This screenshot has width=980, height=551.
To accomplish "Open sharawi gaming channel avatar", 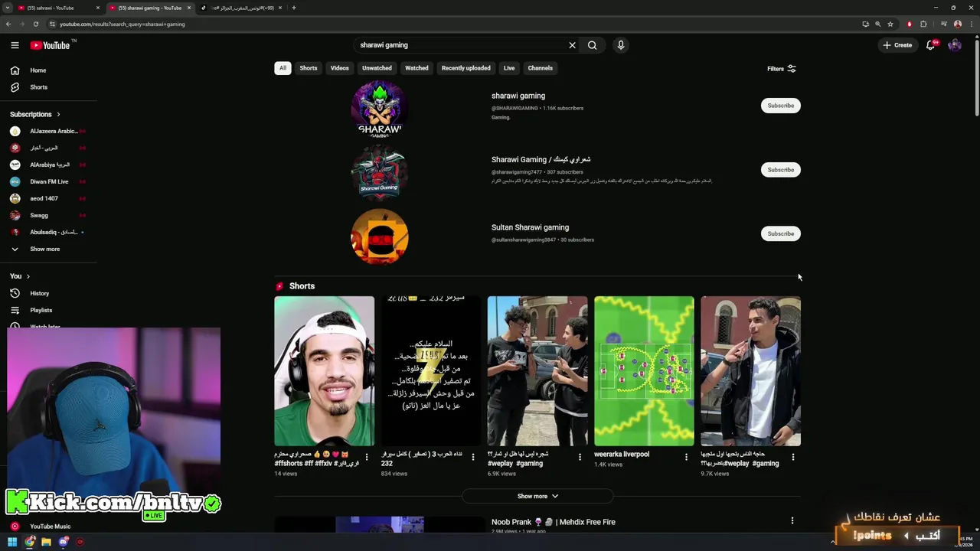I will [x=380, y=108].
